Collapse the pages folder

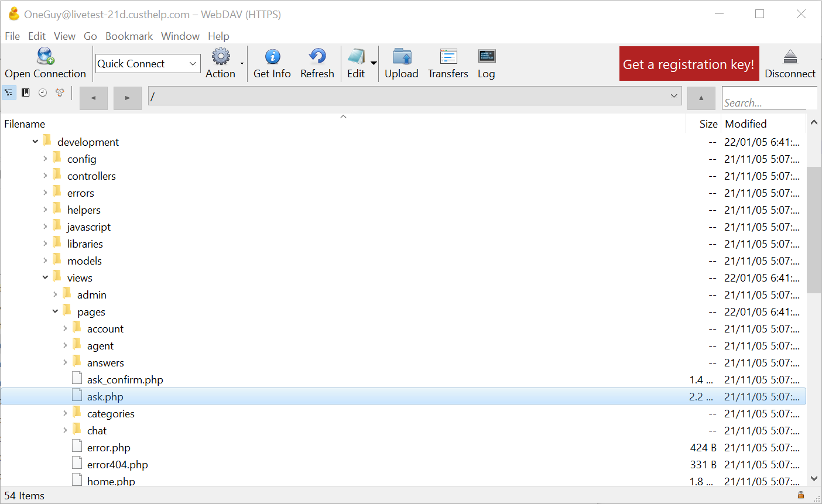click(x=55, y=311)
